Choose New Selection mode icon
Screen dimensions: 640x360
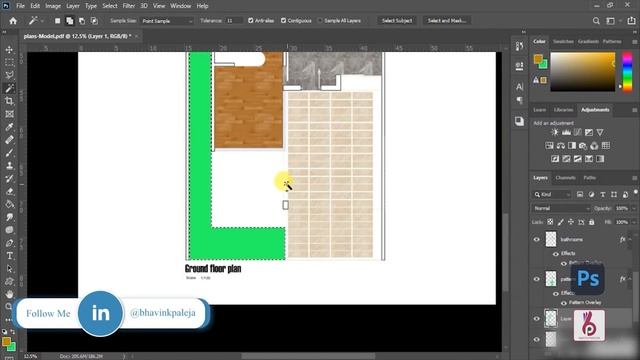[58, 20]
